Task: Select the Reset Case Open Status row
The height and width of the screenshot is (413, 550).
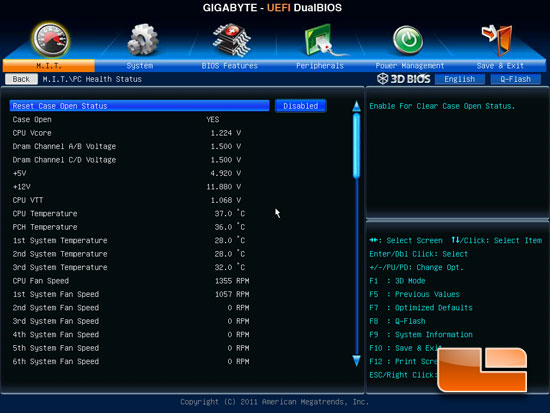Action: click(x=140, y=106)
